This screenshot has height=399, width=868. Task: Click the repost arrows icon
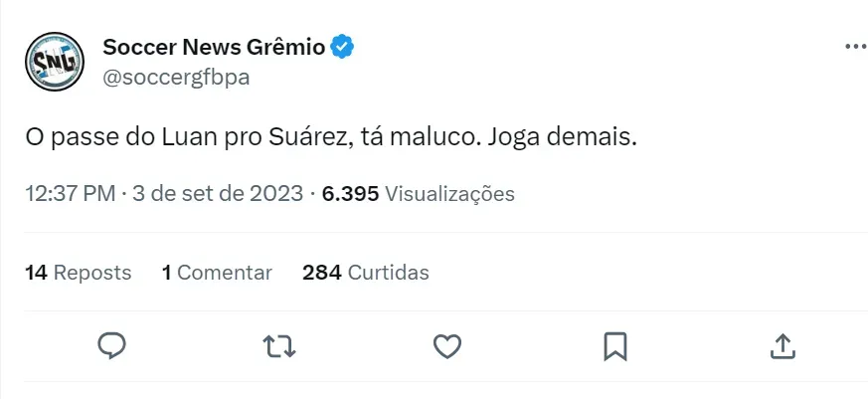(279, 345)
